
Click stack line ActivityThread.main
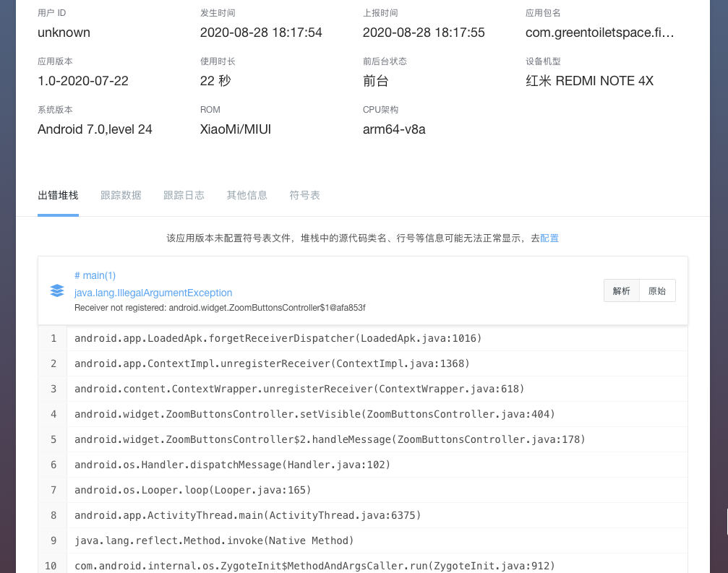click(x=248, y=515)
